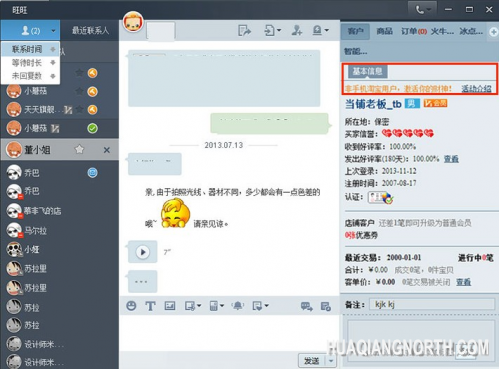Click the 备注 note input field
499x369 pixels.
432,304
